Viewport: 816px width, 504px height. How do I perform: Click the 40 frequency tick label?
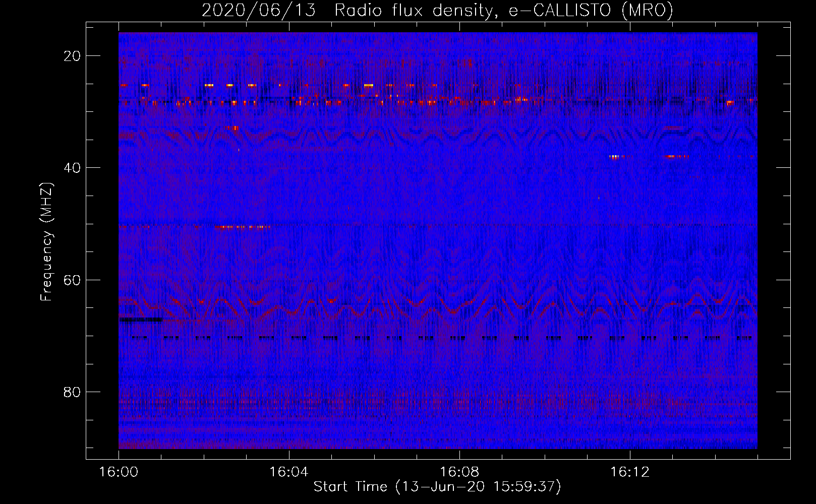(73, 168)
